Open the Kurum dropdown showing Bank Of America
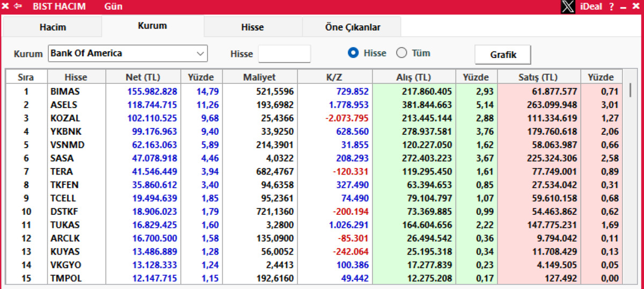644x289 pixels. pos(128,53)
